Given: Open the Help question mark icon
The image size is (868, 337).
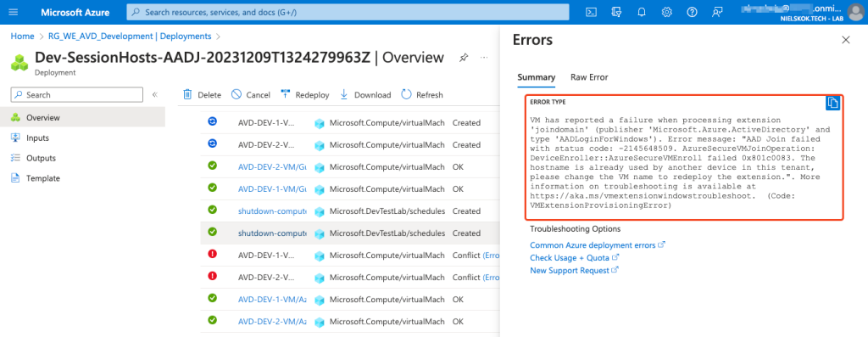Looking at the screenshot, I should [692, 12].
